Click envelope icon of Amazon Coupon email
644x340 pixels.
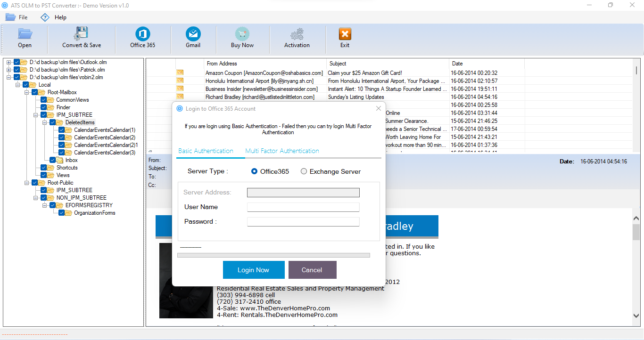(180, 73)
